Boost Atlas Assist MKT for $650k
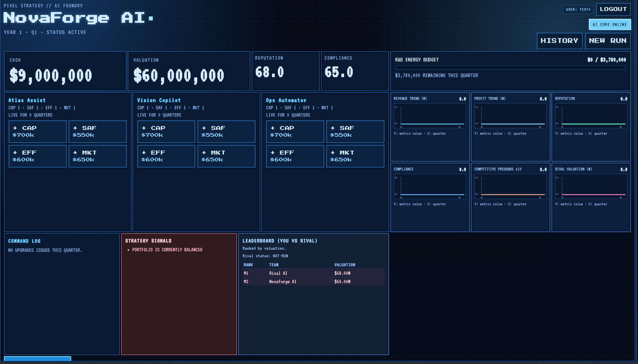Image resolution: width=638 pixels, height=364 pixels. point(98,156)
